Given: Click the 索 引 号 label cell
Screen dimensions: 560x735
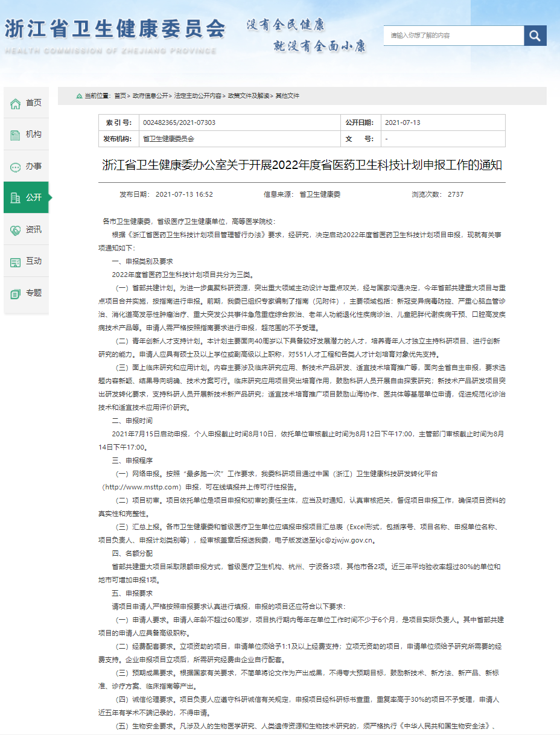Looking at the screenshot, I should pyautogui.click(x=119, y=122).
